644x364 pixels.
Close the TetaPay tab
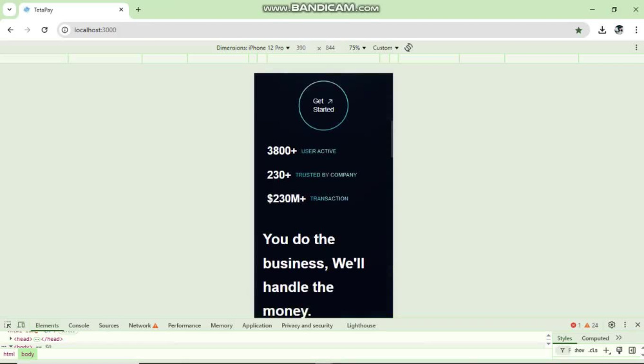pos(121,10)
